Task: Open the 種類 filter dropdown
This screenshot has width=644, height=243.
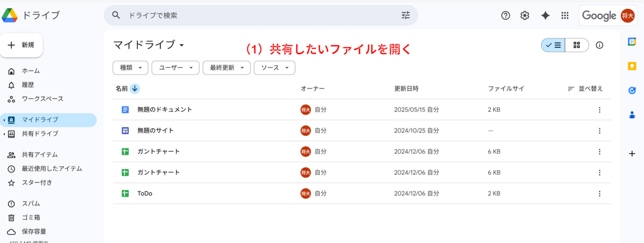Action: pos(130,68)
